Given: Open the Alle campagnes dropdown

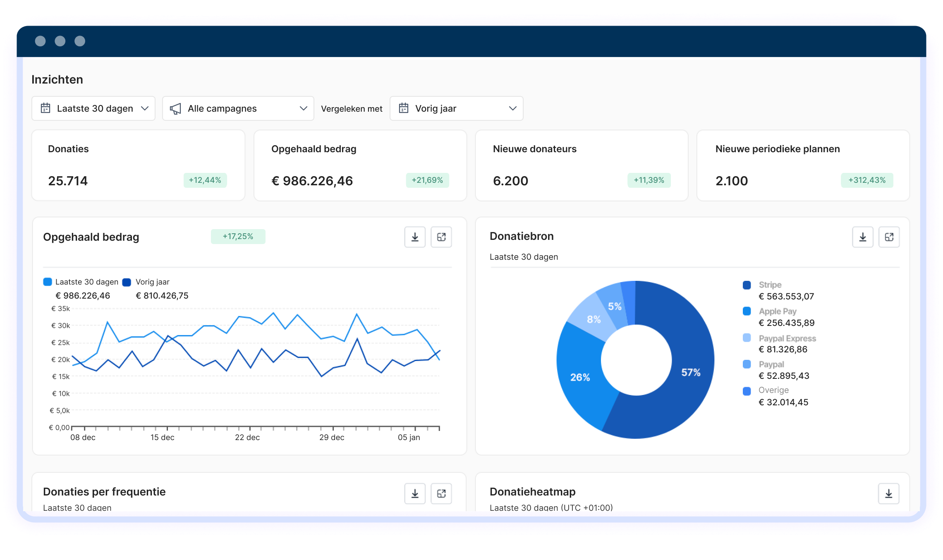Looking at the screenshot, I should 238,108.
